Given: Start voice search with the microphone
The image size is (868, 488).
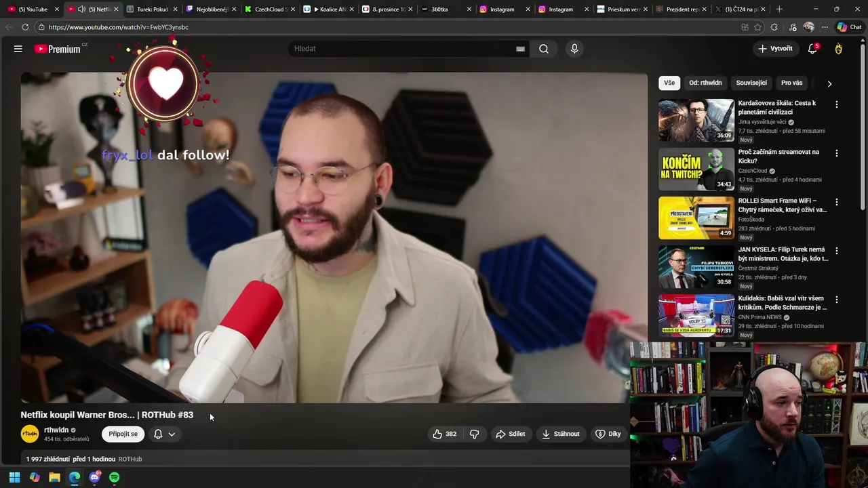Looking at the screenshot, I should [x=574, y=49].
